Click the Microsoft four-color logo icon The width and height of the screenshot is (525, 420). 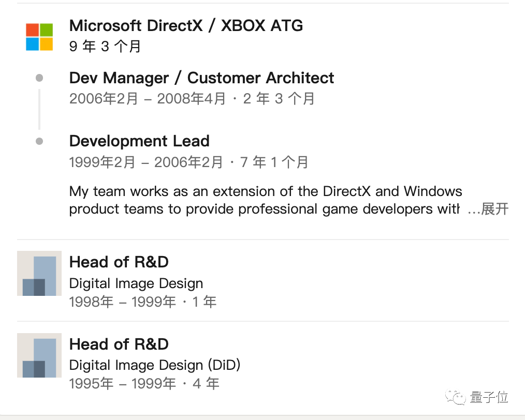click(x=39, y=37)
